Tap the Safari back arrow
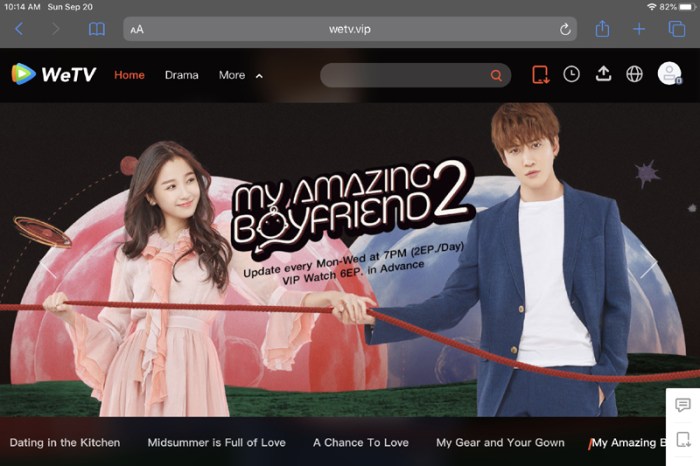The image size is (700, 466). click(19, 29)
